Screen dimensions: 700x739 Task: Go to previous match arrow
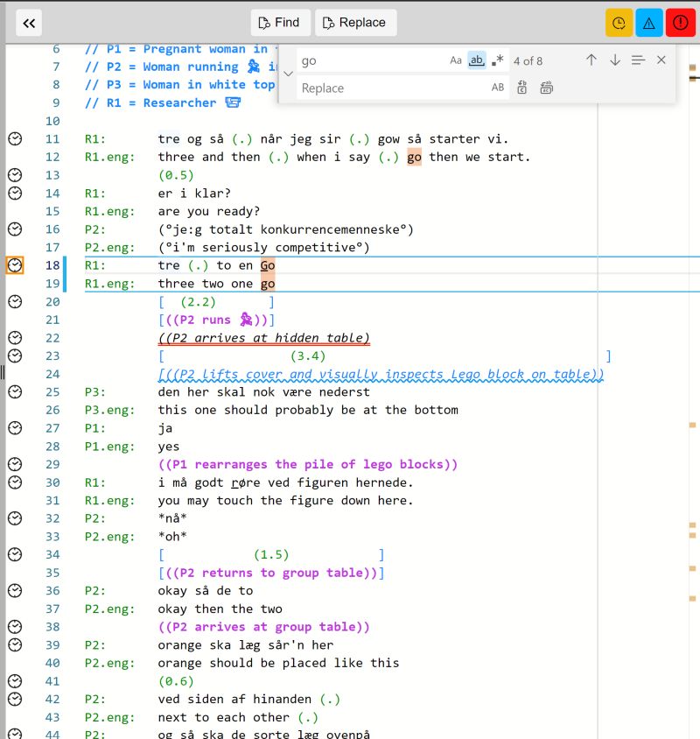point(591,60)
